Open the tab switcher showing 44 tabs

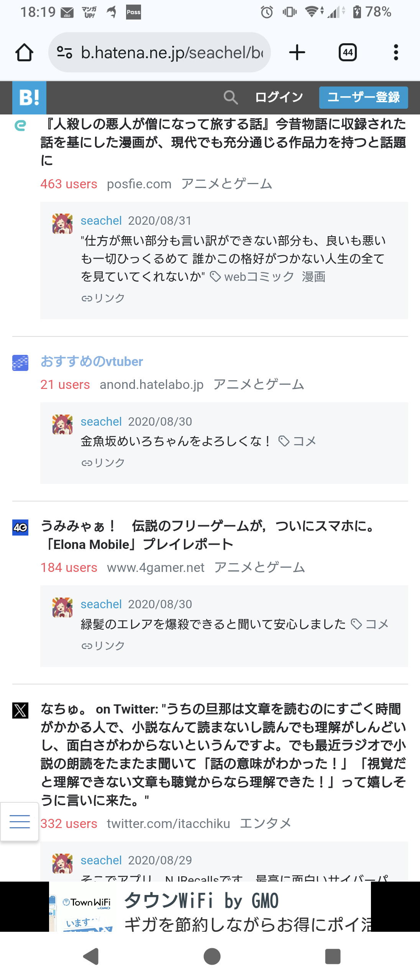tap(348, 52)
